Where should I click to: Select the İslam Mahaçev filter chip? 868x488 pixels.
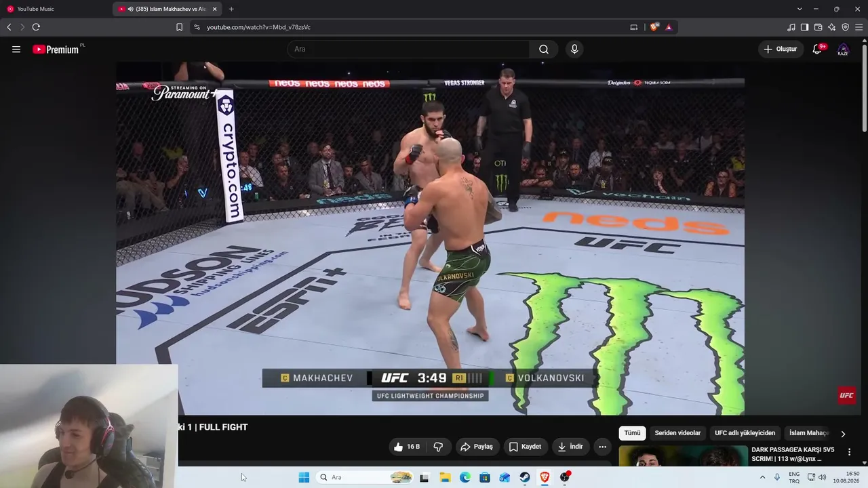[808, 433]
